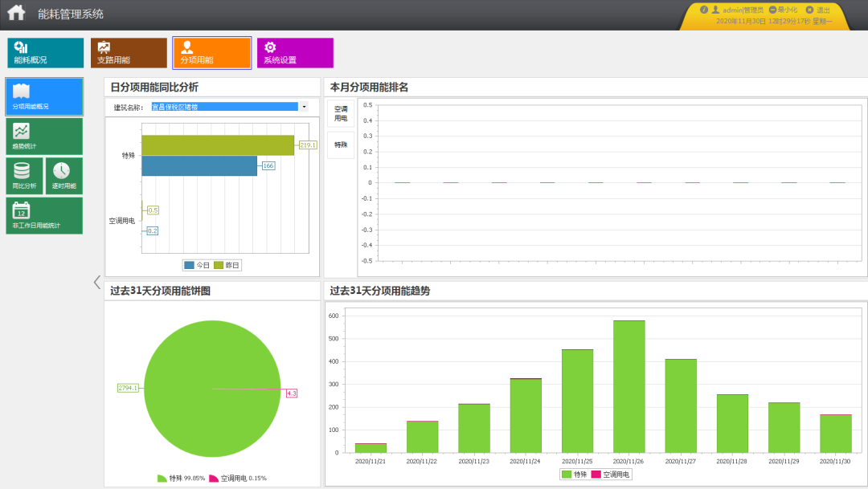Click the admin user icon
The height and width of the screenshot is (489, 868).
pos(715,10)
